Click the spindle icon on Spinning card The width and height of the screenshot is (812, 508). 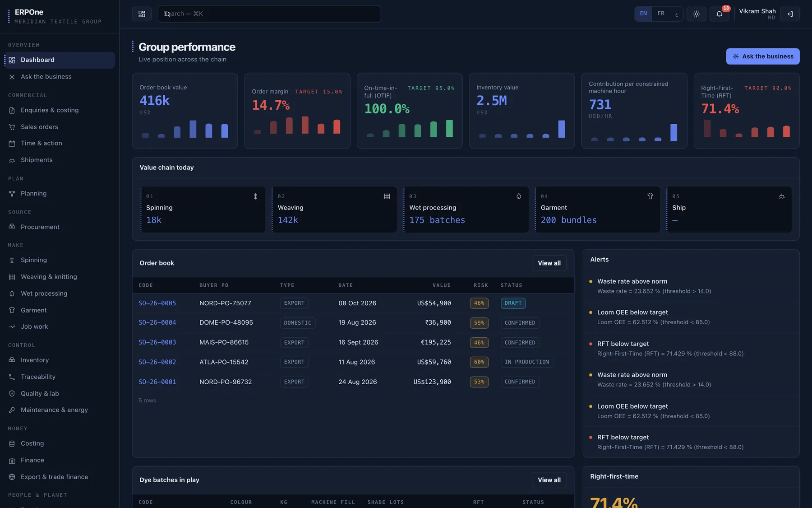click(255, 196)
